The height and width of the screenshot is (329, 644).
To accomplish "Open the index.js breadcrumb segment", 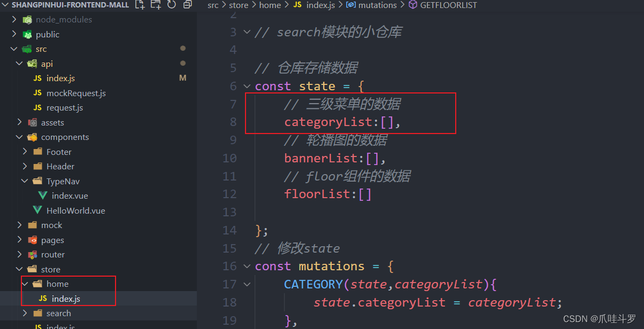I will (321, 5).
